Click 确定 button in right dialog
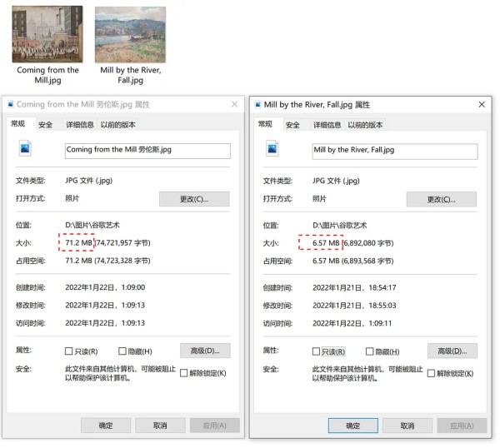 (x=352, y=426)
